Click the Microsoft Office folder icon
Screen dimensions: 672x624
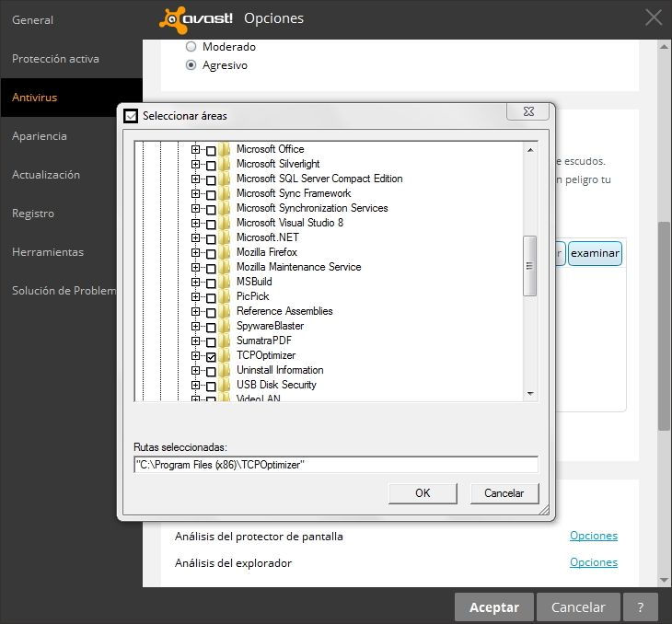click(224, 150)
